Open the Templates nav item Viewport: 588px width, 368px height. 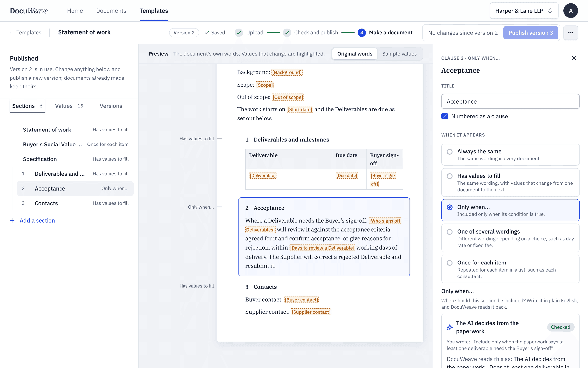[x=154, y=11]
